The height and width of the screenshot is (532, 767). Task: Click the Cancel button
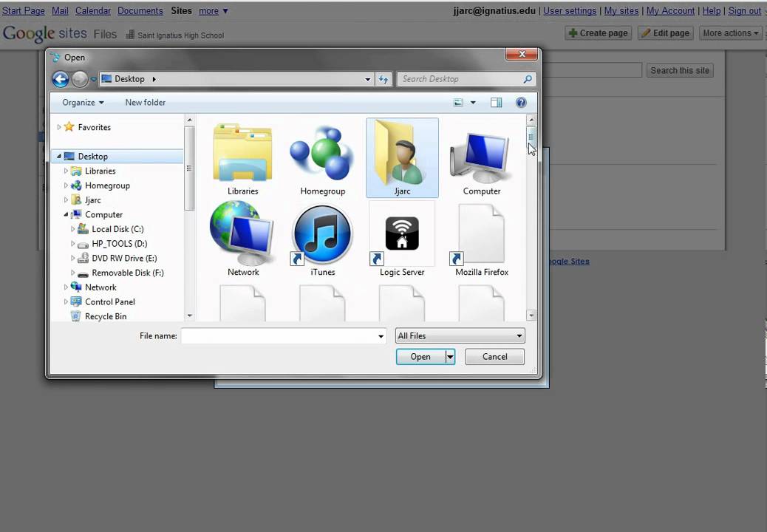click(494, 357)
